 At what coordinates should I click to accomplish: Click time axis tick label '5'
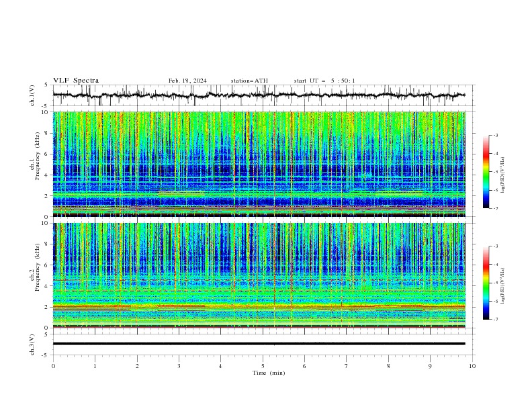(x=263, y=366)
